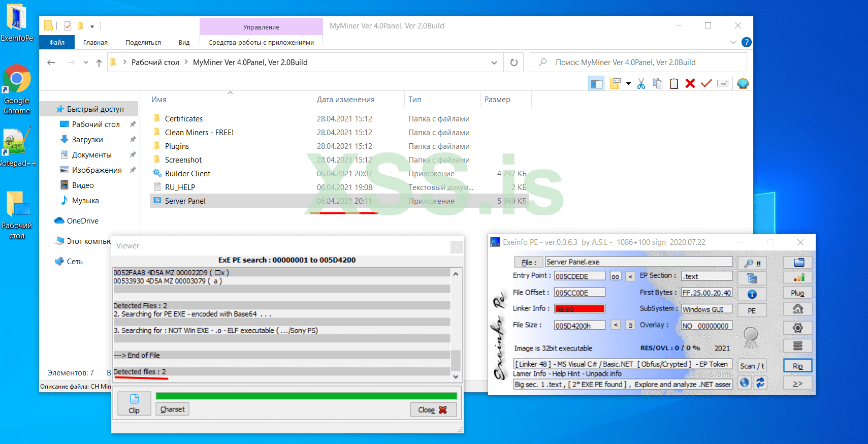The height and width of the screenshot is (444, 868).
Task: Click the Scan / t button
Action: pos(752,366)
